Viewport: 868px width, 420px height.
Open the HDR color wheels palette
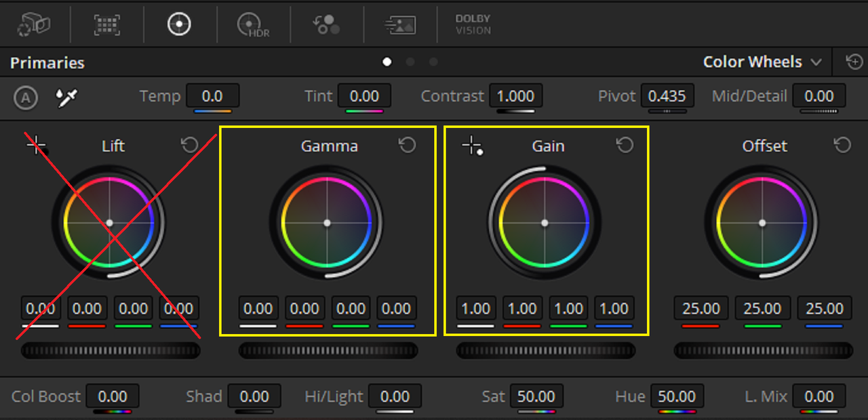tap(253, 25)
